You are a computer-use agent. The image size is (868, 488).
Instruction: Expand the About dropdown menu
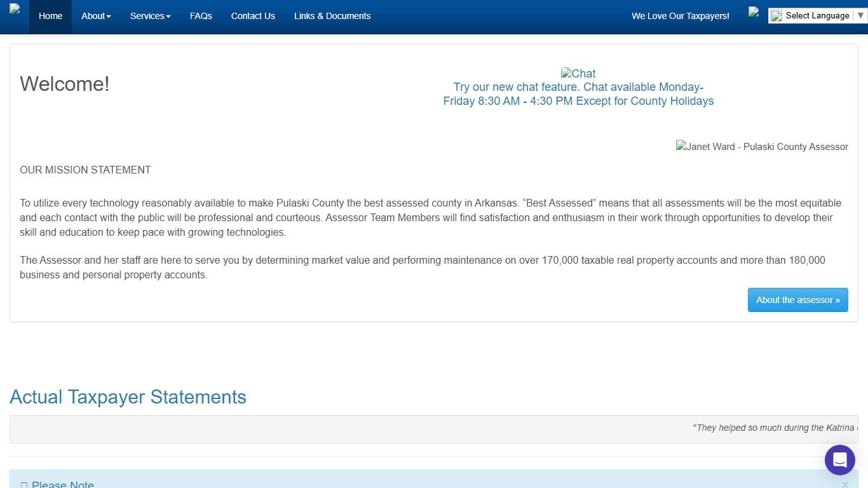tap(96, 16)
